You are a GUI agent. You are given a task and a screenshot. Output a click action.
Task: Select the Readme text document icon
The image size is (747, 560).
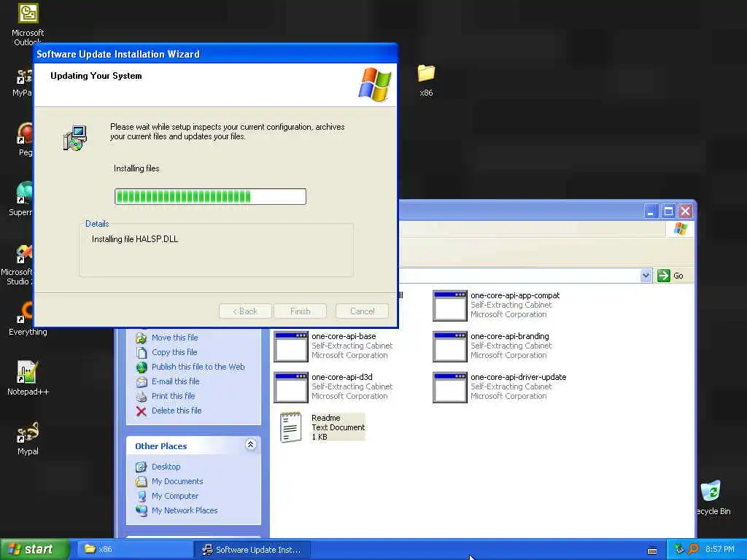290,427
